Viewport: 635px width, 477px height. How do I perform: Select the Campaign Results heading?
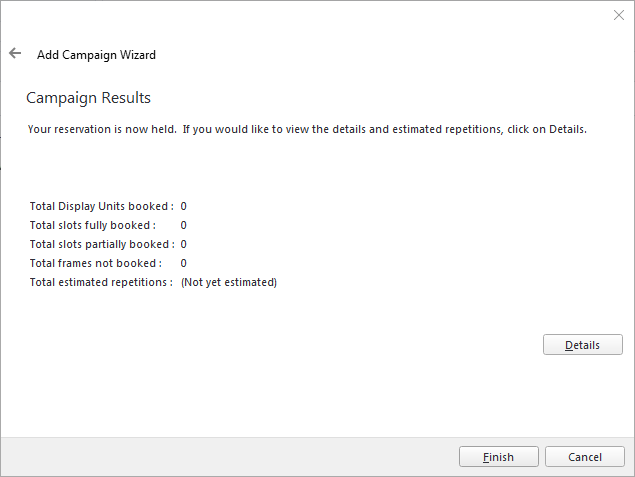coord(88,98)
